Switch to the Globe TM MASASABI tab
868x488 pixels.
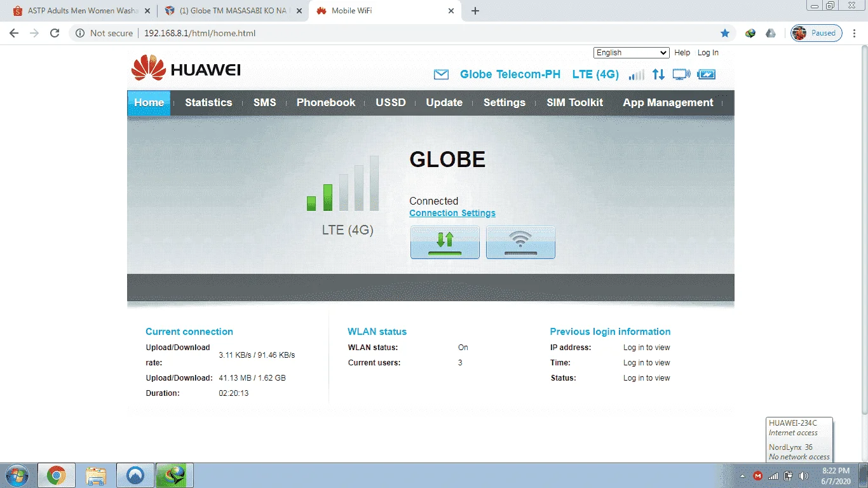click(x=232, y=11)
